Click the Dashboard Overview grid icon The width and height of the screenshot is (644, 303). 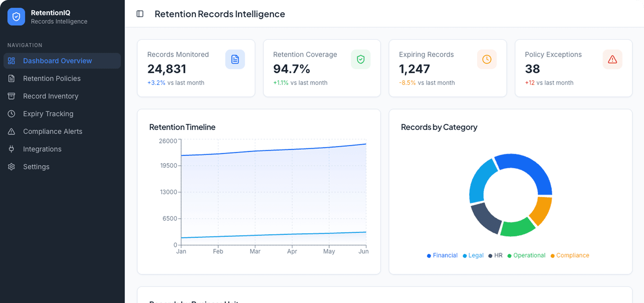(x=11, y=61)
